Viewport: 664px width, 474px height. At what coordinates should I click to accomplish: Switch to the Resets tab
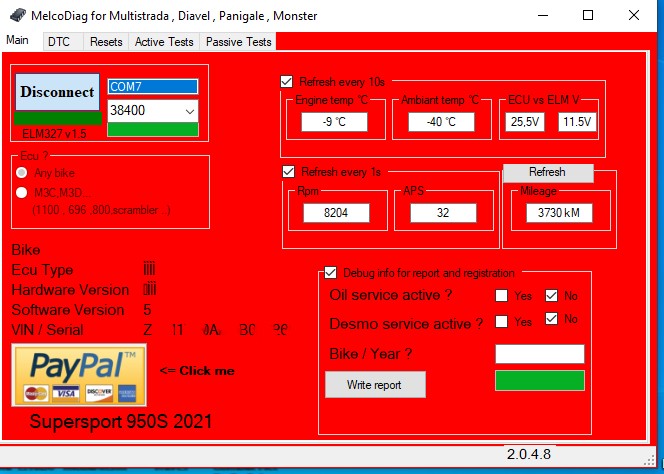pos(106,42)
